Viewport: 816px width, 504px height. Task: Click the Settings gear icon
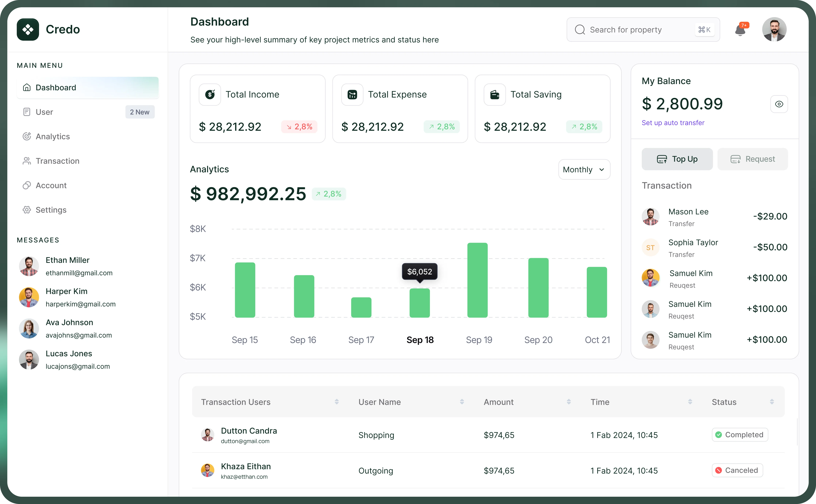(x=27, y=210)
